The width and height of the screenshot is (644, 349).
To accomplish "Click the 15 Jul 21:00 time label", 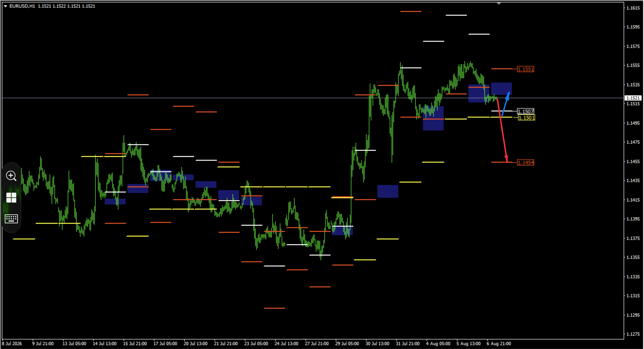I will 135,344.
